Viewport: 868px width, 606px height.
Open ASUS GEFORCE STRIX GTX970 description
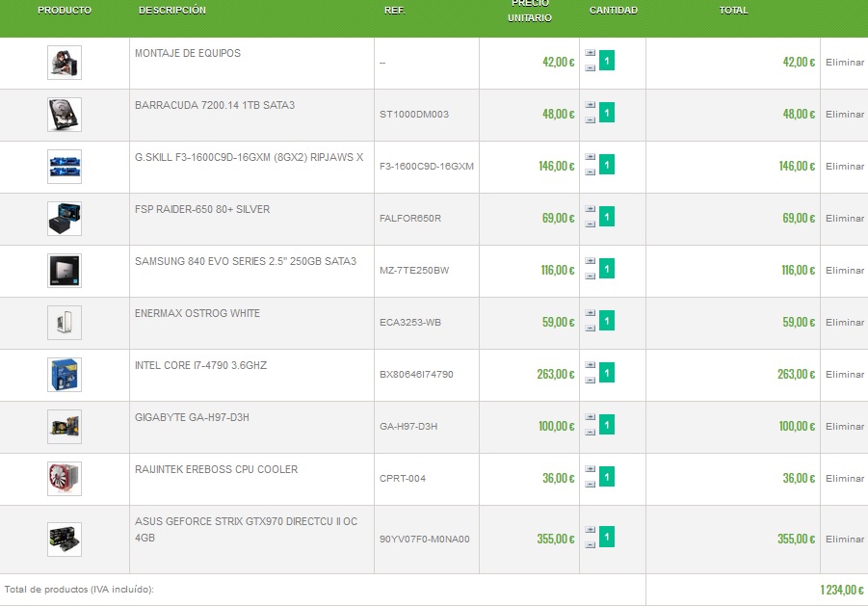(246, 530)
